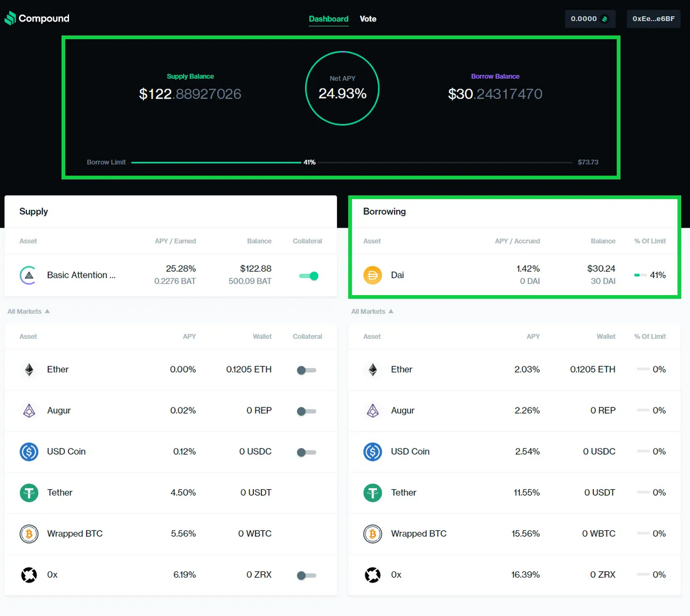Click Ether's 0% of limit bar

pyautogui.click(x=643, y=369)
